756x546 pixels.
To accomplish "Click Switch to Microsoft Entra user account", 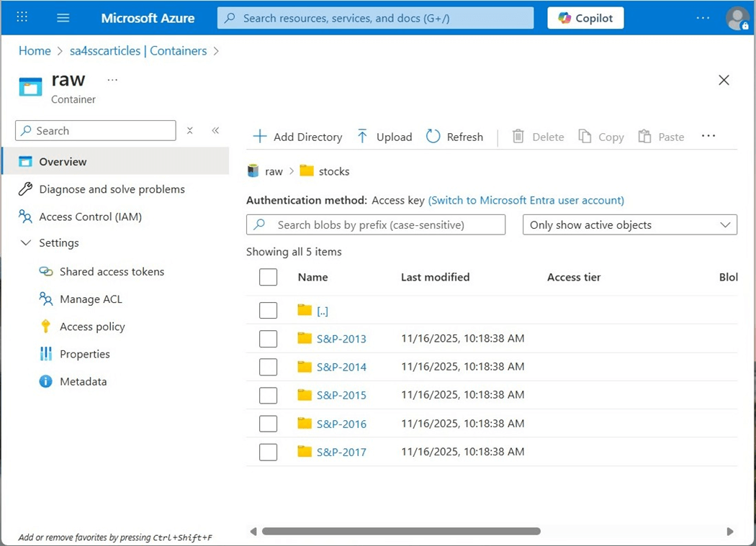I will [526, 200].
